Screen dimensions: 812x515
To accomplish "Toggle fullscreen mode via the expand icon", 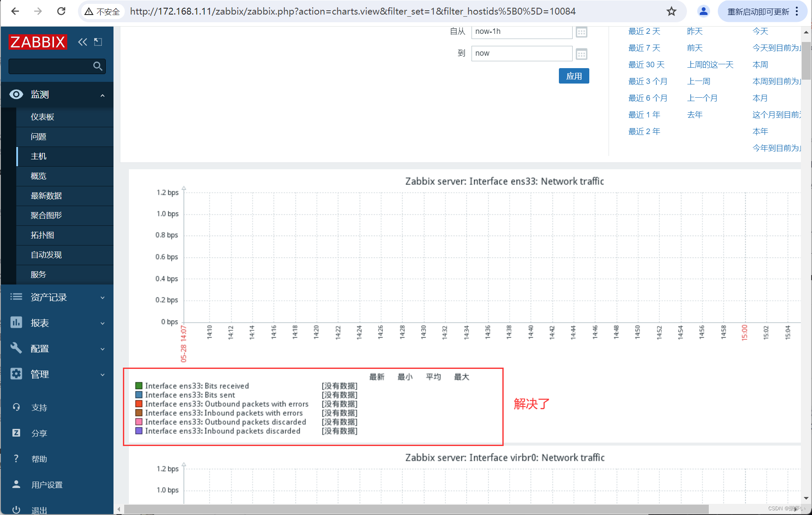I will (x=98, y=42).
